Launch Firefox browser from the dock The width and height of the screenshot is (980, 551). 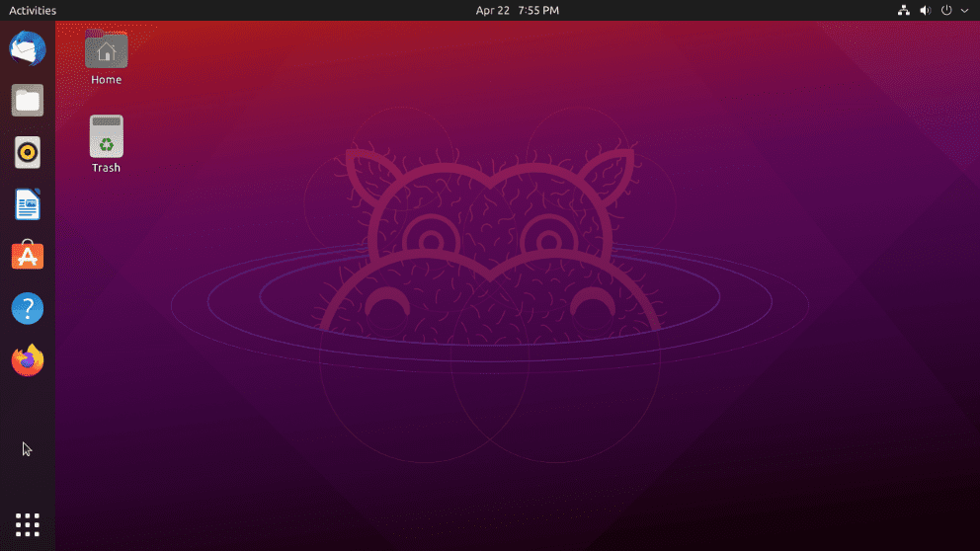point(28,360)
